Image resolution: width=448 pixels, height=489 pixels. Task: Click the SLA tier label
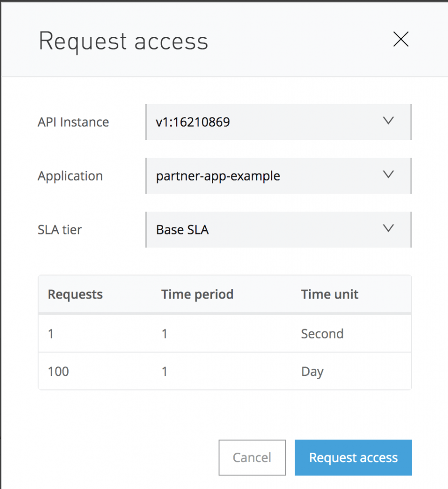click(60, 230)
